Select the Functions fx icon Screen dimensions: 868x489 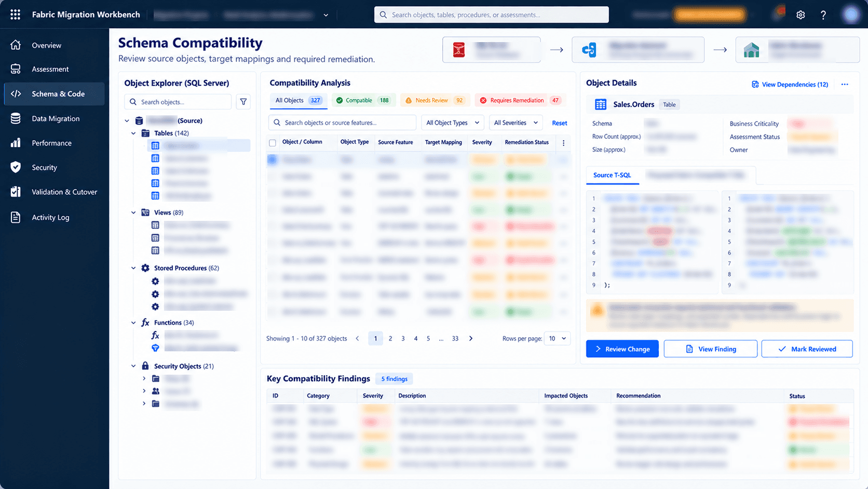(145, 323)
